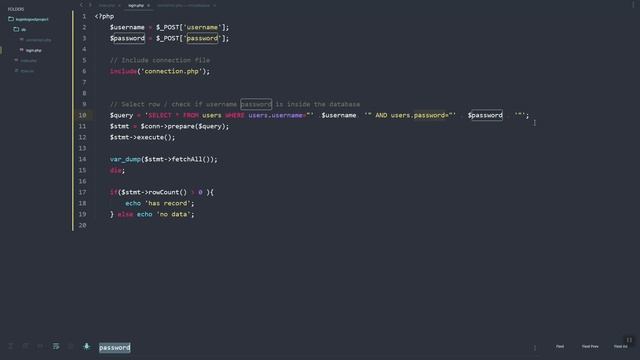Click 'connection.php' string on line 6
Viewport: 640px width, 360px height.
(171, 71)
